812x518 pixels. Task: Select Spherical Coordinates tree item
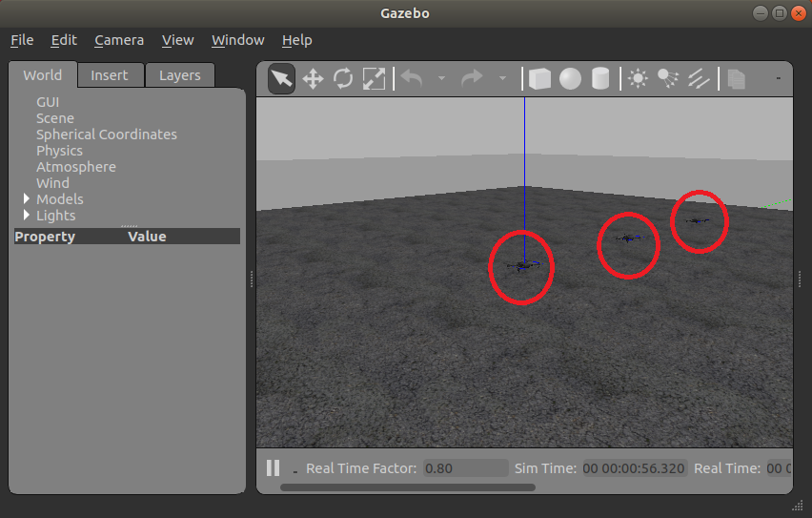pyautogui.click(x=106, y=135)
